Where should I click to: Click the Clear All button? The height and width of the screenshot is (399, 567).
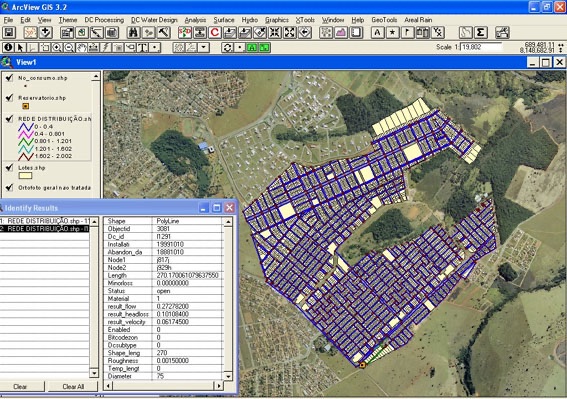73,386
